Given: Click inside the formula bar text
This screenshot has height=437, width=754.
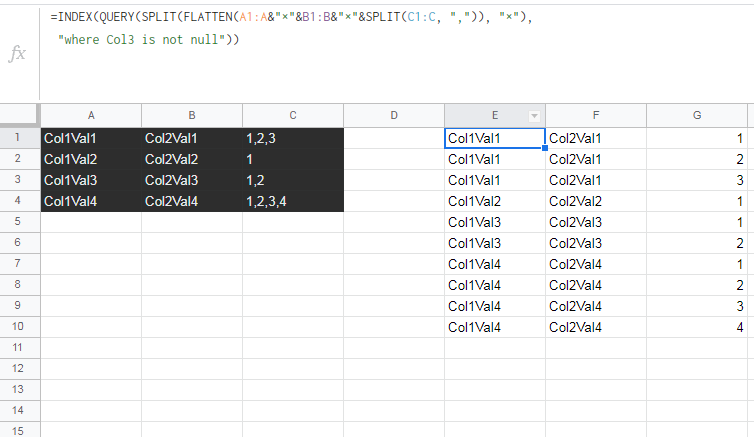Looking at the screenshot, I should [291, 28].
